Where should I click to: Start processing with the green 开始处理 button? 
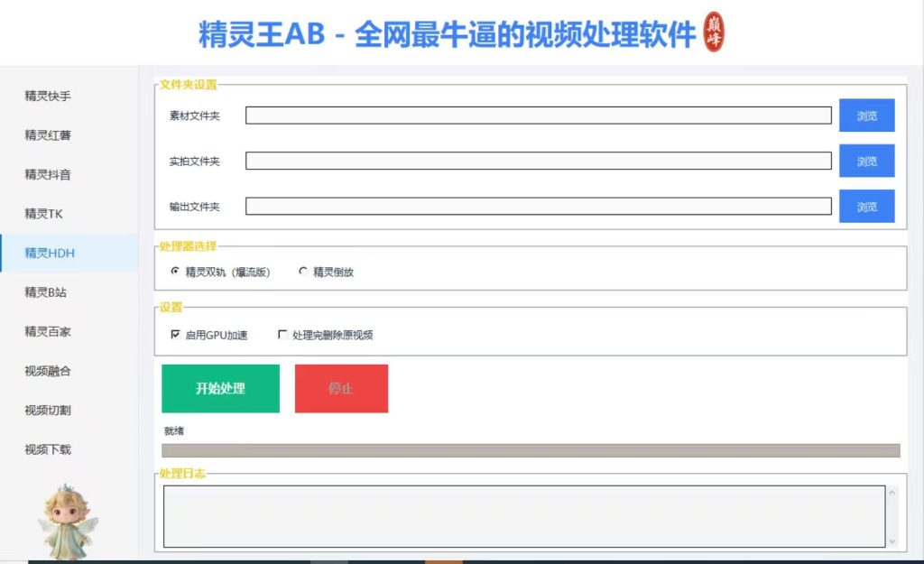(220, 388)
